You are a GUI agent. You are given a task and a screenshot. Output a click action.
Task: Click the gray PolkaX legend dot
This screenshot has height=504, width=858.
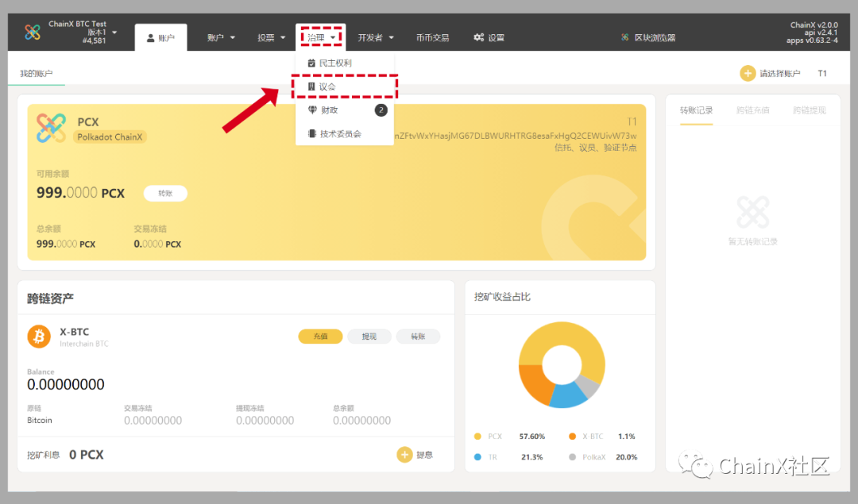click(572, 457)
